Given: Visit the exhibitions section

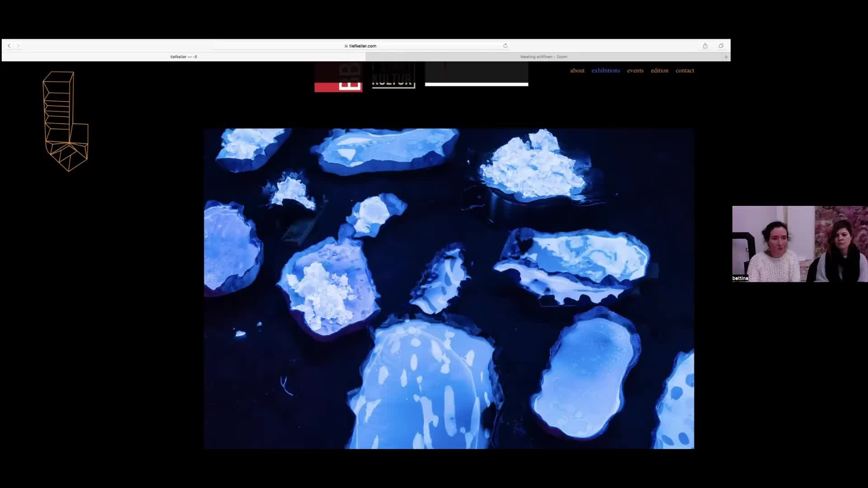Looking at the screenshot, I should 606,70.
